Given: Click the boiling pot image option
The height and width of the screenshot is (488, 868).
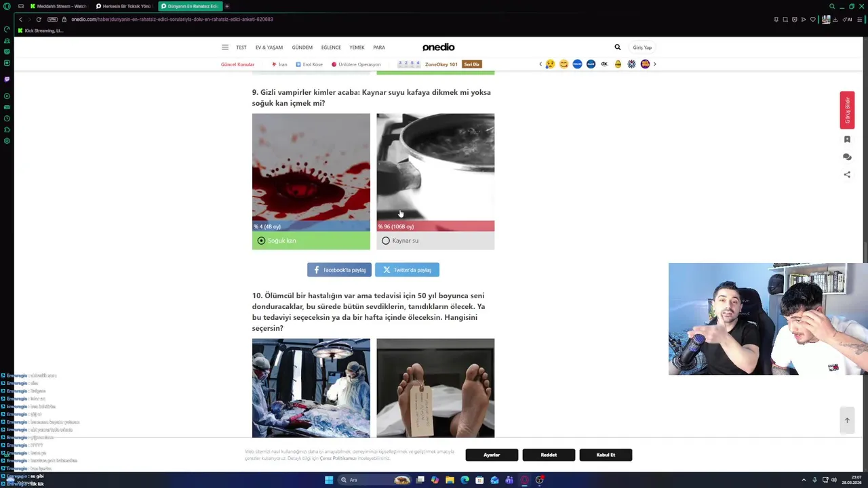Looking at the screenshot, I should 435,172.
